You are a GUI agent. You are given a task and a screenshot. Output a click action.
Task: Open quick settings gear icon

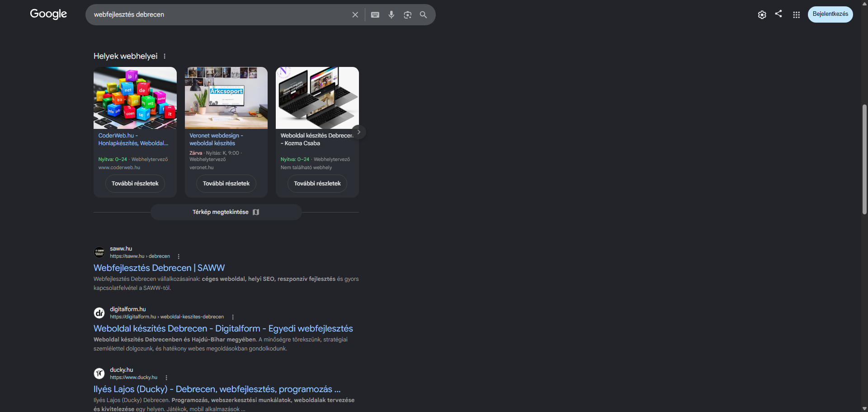(762, 14)
